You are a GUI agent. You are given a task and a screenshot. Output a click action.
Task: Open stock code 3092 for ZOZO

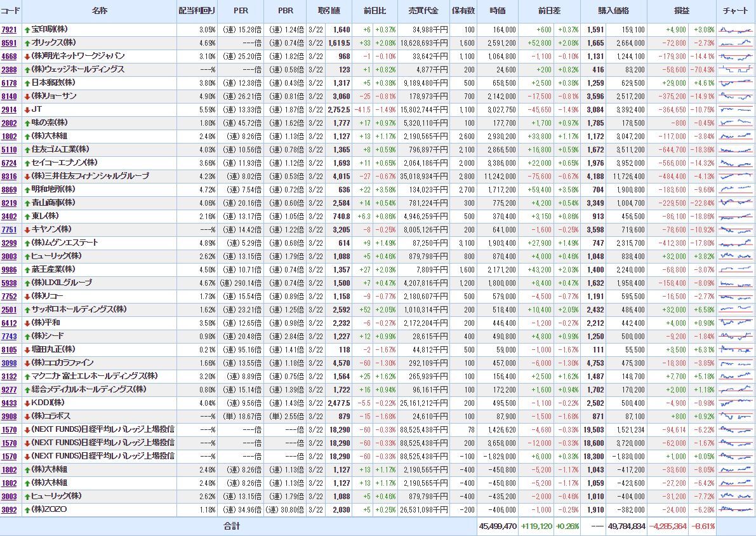click(x=9, y=509)
